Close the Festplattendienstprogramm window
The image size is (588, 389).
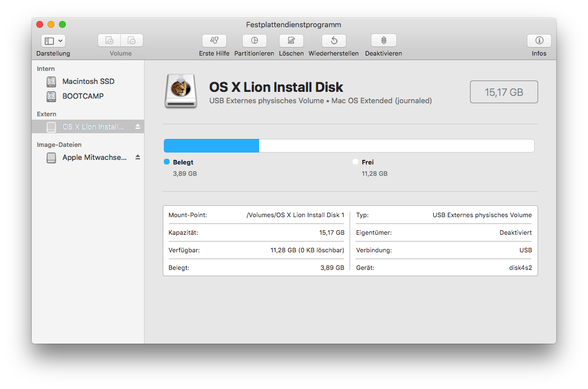(x=40, y=24)
